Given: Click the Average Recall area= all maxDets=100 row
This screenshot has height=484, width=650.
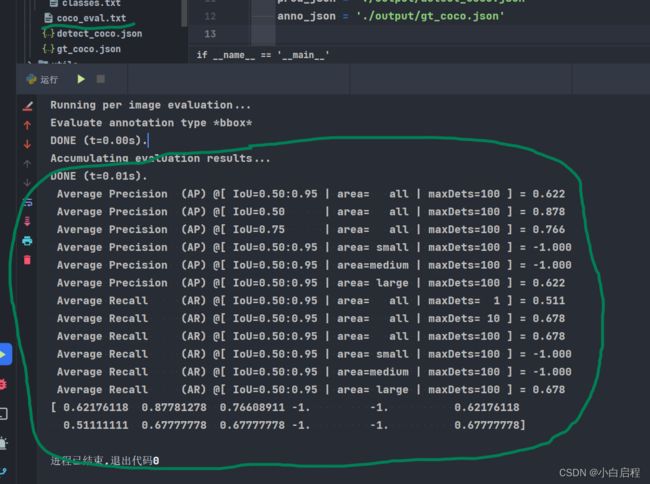Looking at the screenshot, I should tap(311, 336).
